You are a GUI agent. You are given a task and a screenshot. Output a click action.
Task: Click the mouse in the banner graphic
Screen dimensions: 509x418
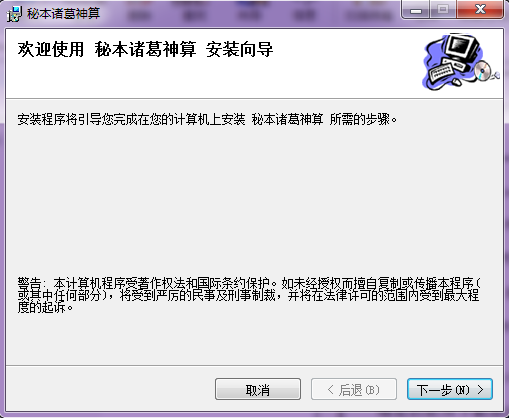pos(457,81)
